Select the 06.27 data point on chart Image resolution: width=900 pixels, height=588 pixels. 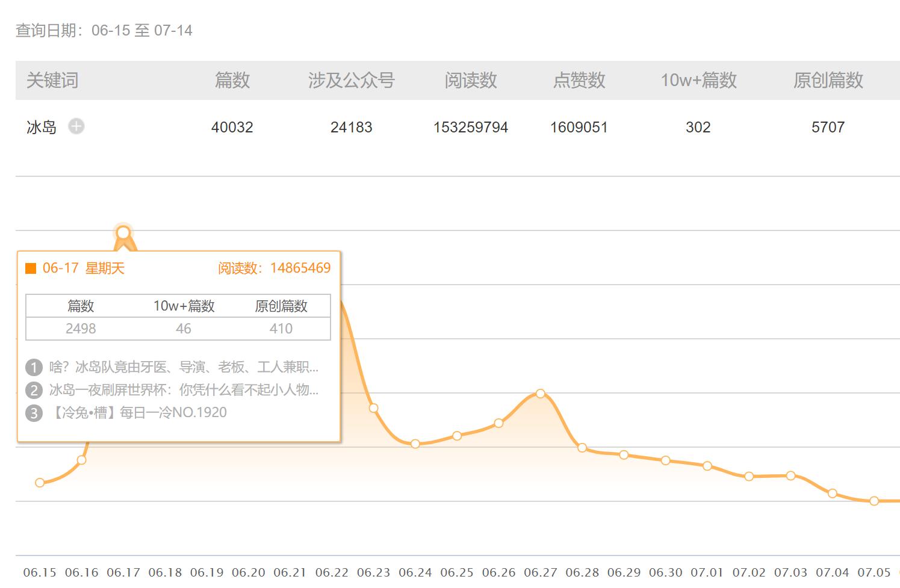coord(541,394)
